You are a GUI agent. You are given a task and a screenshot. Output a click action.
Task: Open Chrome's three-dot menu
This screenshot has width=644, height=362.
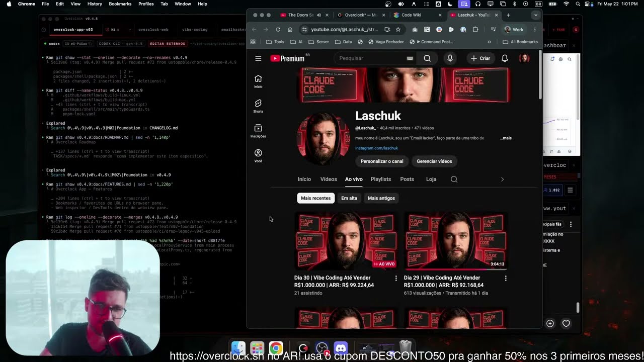pyautogui.click(x=535, y=30)
